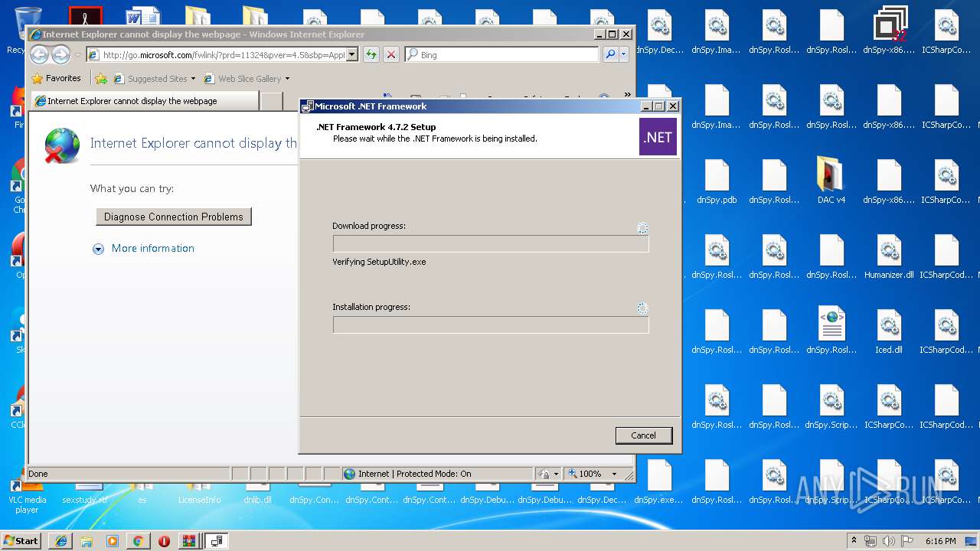Click the go.microsoft.com address bar
The width and height of the screenshot is (980, 551).
tap(222, 54)
